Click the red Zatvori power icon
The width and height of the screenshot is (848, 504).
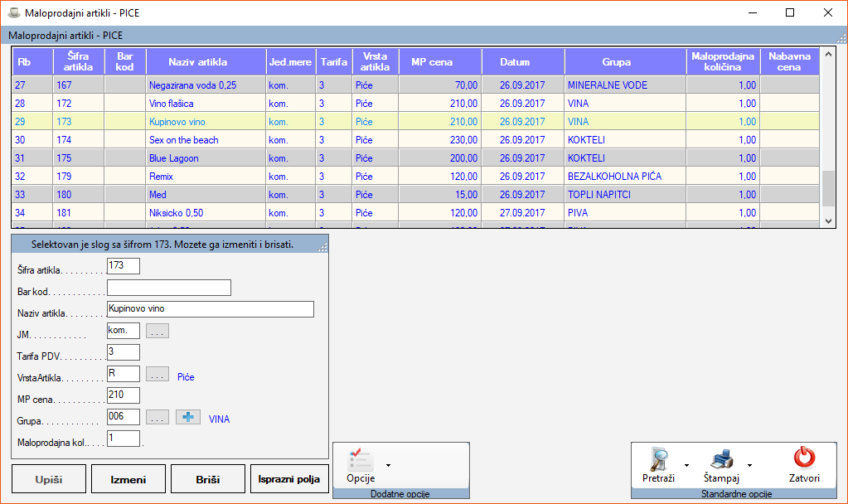click(804, 458)
